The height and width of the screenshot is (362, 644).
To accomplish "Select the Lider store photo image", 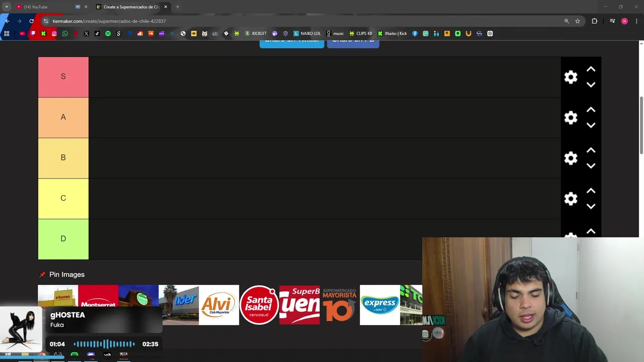I will coord(179,305).
